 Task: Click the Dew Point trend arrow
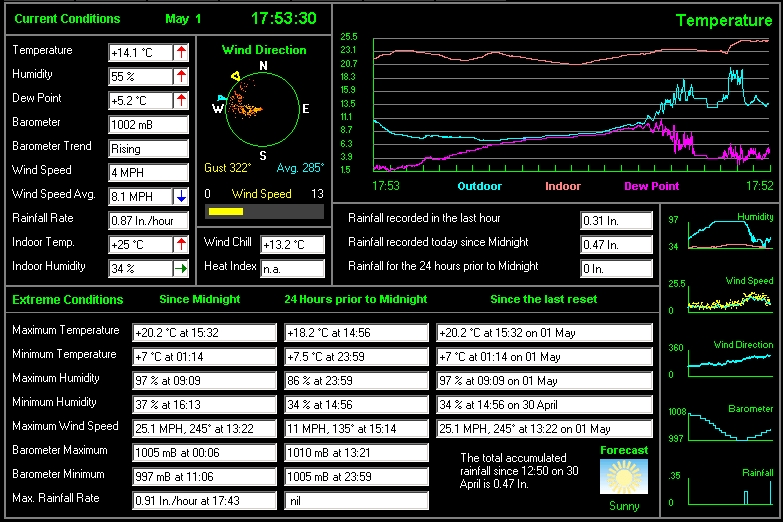pos(181,100)
